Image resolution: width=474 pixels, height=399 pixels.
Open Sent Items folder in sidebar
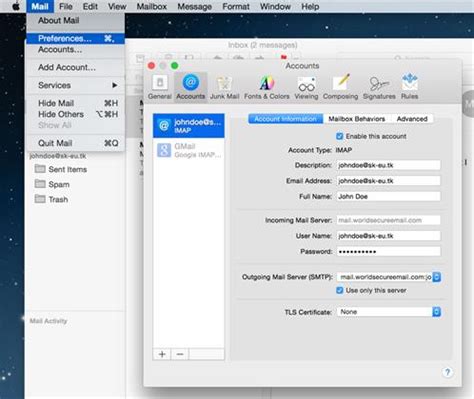61,169
